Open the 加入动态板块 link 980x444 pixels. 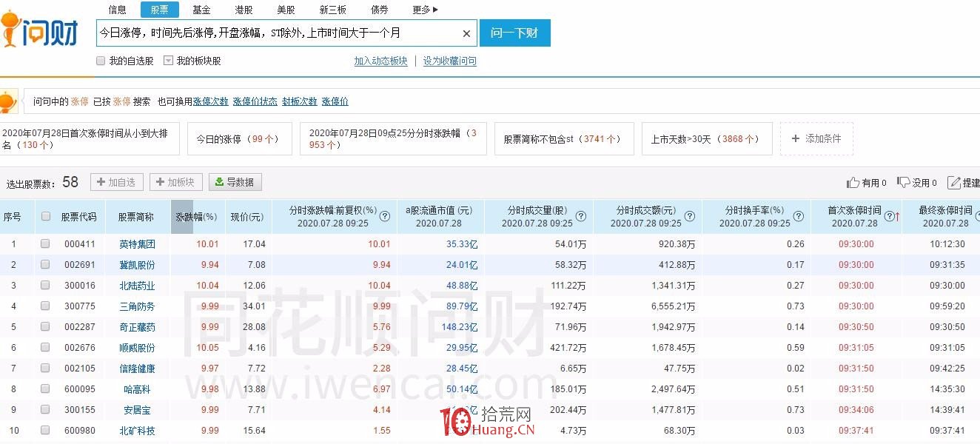(x=380, y=61)
